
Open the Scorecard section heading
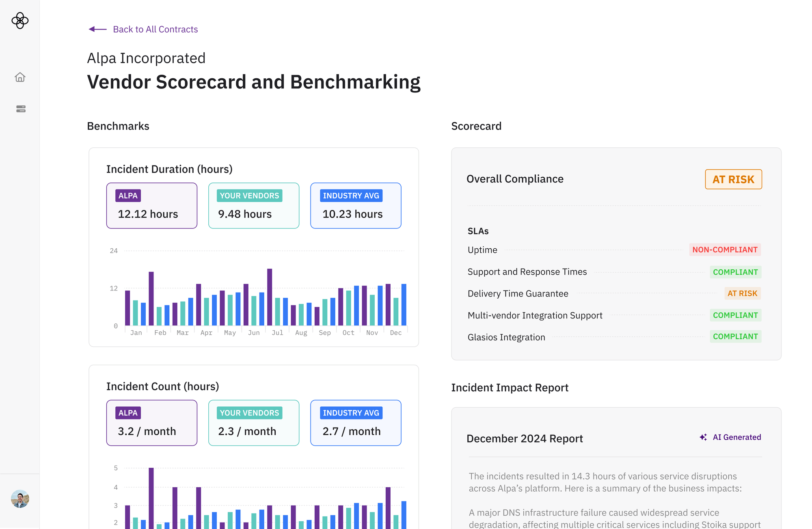(x=477, y=126)
